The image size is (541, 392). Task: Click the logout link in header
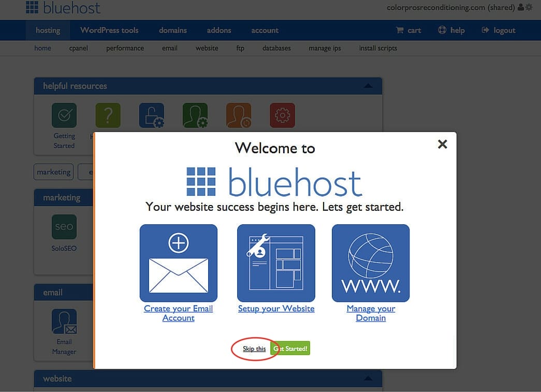point(499,30)
